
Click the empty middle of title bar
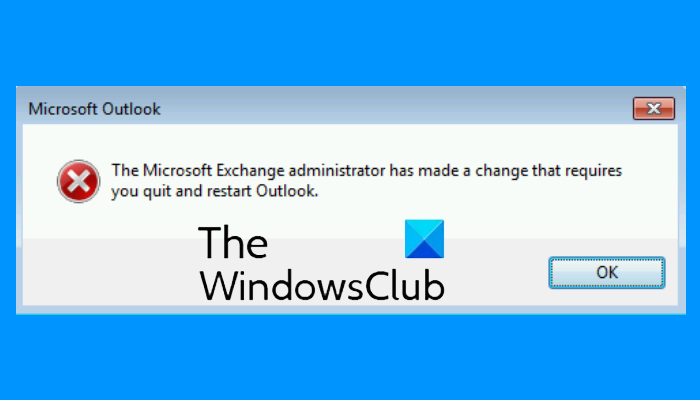[393, 108]
